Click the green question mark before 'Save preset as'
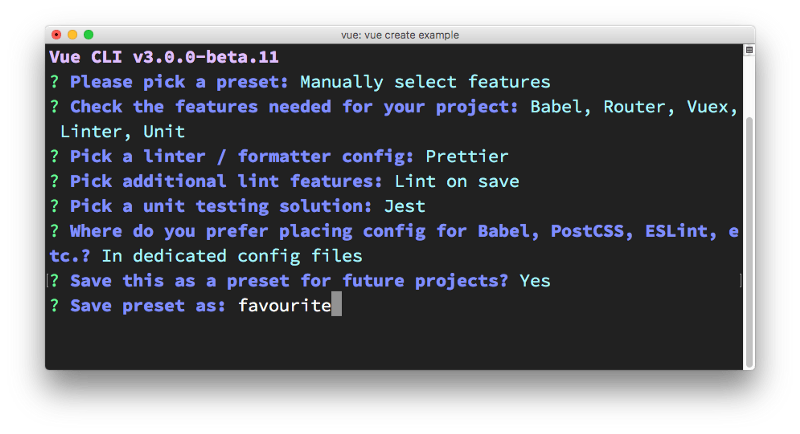The image size is (800, 434). [55, 305]
